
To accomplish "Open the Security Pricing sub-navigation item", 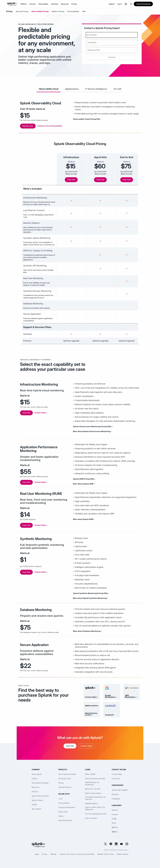I will [22, 11].
